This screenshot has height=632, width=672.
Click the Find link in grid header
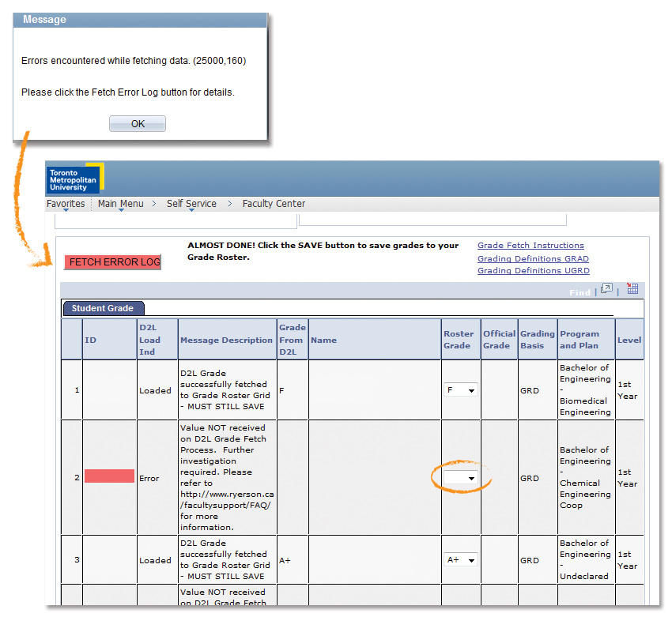(x=580, y=292)
